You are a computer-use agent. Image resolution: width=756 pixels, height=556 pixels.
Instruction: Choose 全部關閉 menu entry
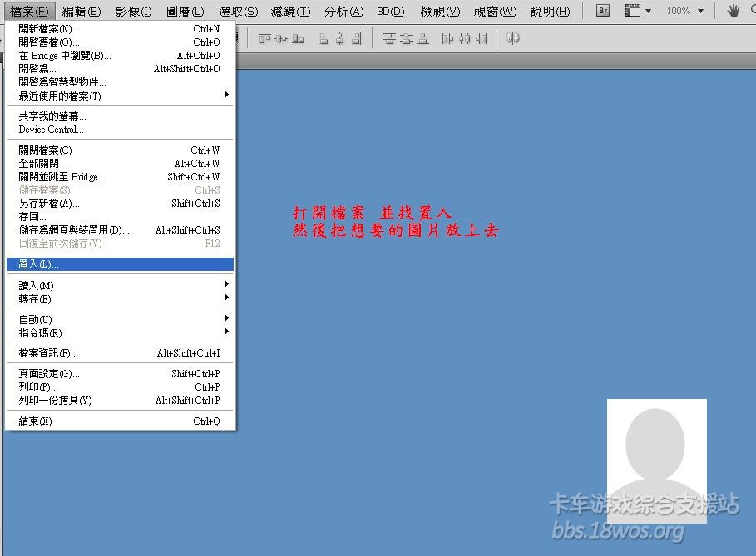pyautogui.click(x=120, y=164)
